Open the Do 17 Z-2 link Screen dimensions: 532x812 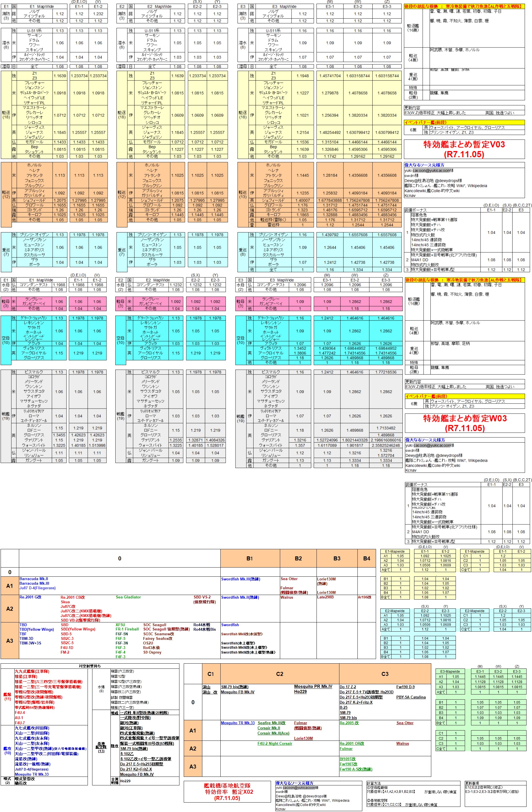click(x=348, y=687)
